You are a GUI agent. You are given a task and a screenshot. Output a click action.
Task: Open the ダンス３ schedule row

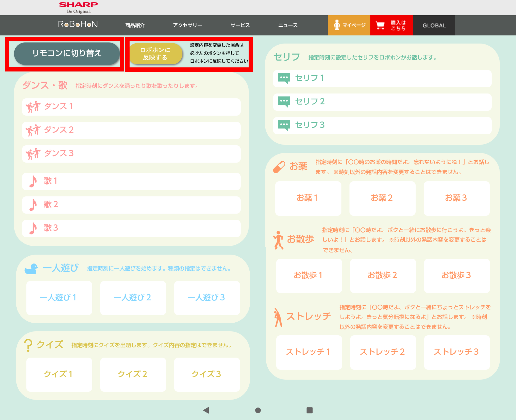[x=131, y=154]
